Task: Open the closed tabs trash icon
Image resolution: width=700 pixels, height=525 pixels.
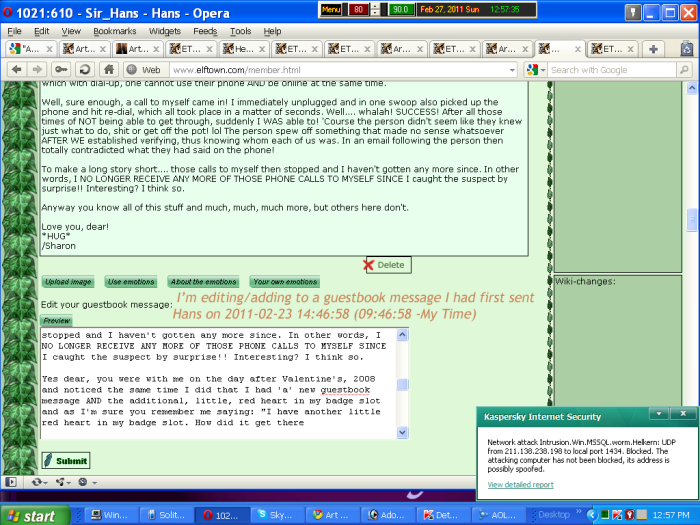Action: tap(687, 49)
